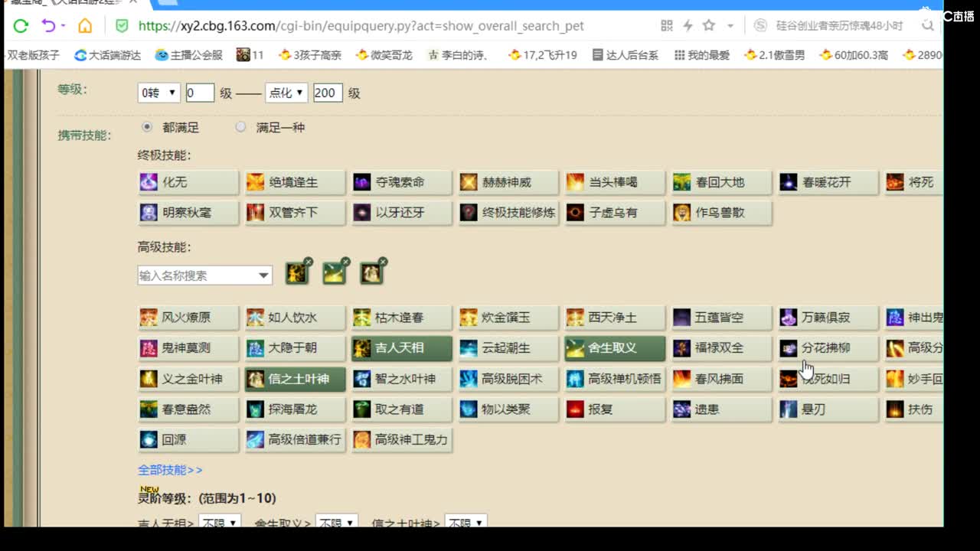Screen dimensions: 980x551
Task: Select the 以牙还牙 skill
Action: tap(402, 213)
